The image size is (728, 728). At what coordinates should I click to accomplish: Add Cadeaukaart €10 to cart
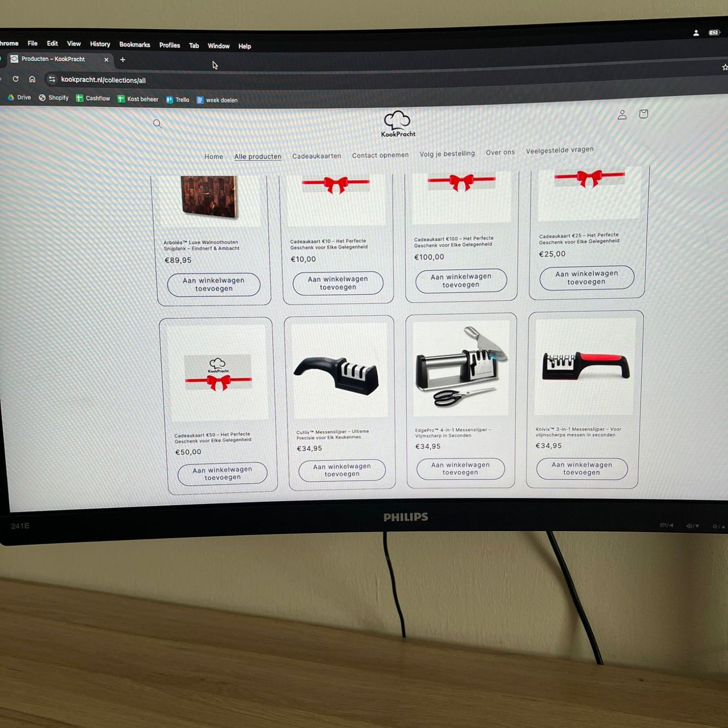[338, 283]
